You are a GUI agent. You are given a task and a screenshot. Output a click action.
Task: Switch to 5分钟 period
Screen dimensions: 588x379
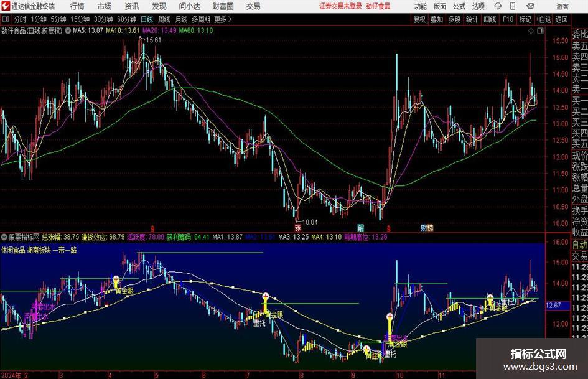pos(58,19)
